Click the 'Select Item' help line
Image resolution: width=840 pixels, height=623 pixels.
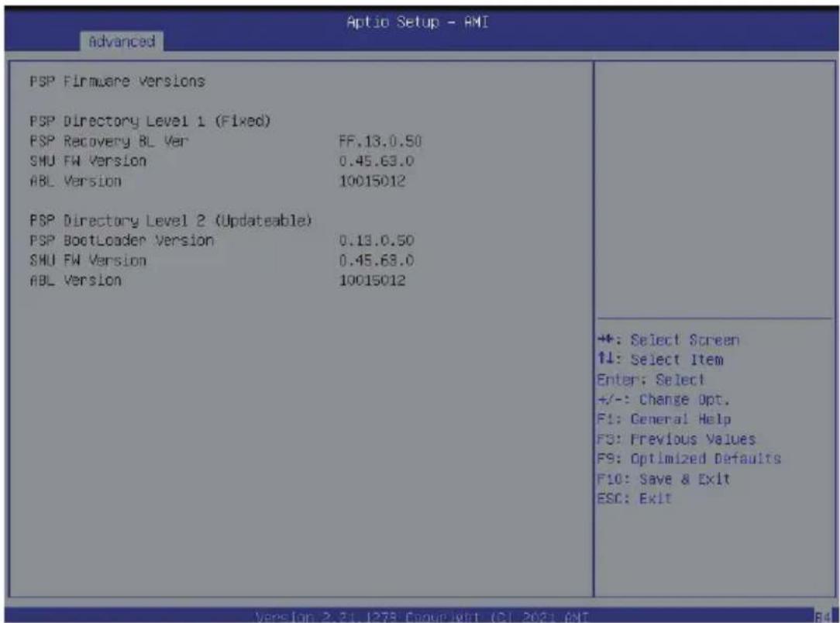pos(660,360)
